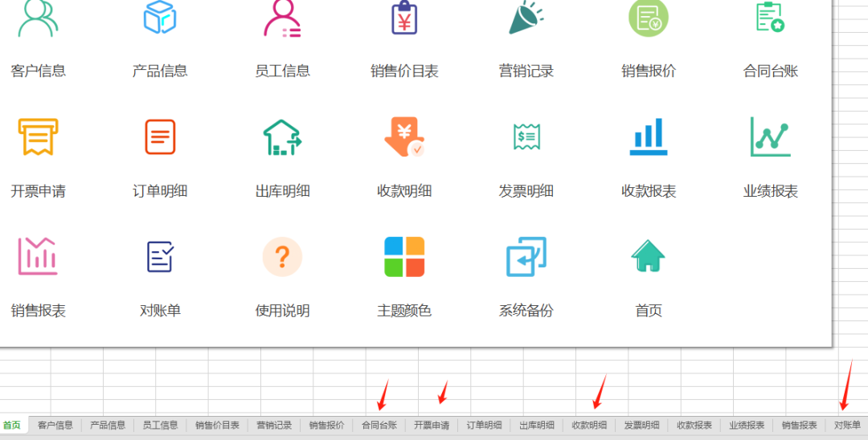Click the 销售价目表 yen clipboard icon
The height and width of the screenshot is (440, 868).
click(x=404, y=17)
